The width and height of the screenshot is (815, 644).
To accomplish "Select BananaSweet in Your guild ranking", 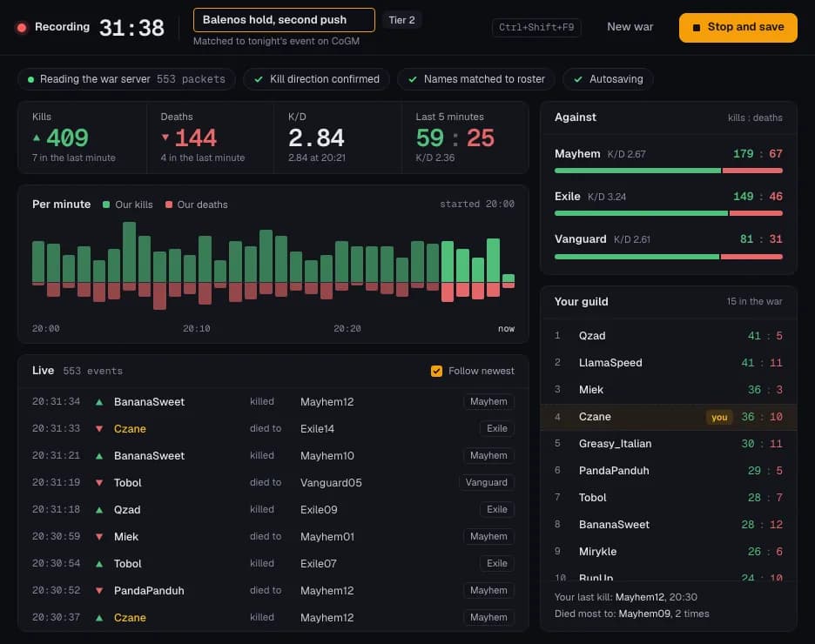I will tap(669, 525).
